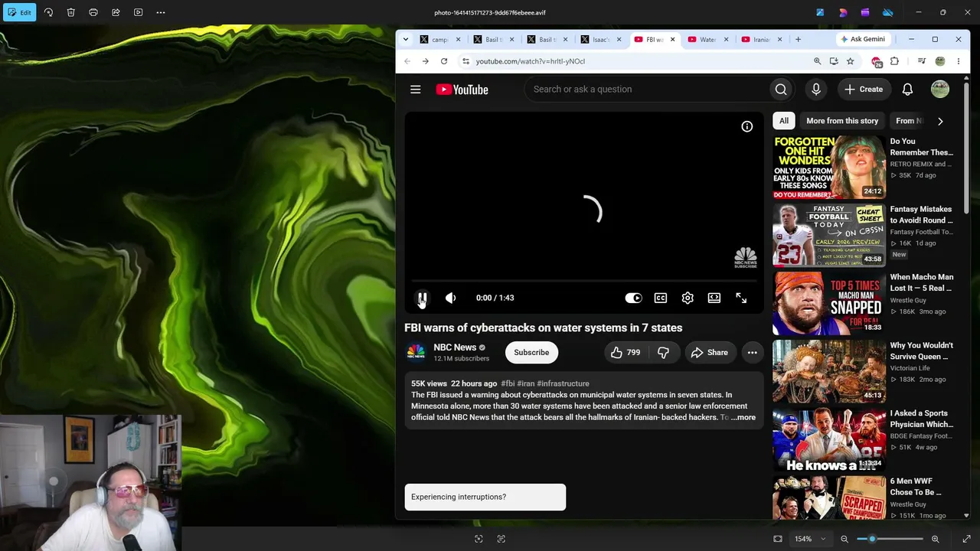
Task: Click YouTube search box
Action: (x=646, y=90)
